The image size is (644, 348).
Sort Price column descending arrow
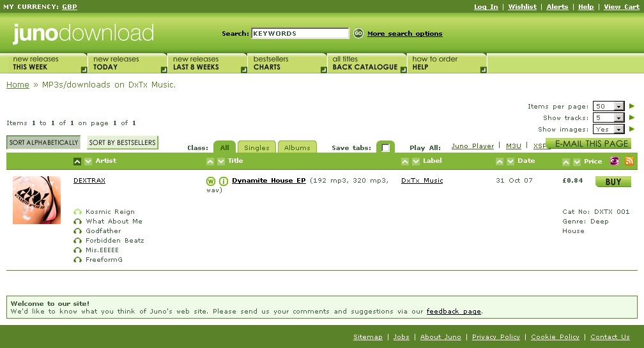pos(577,162)
